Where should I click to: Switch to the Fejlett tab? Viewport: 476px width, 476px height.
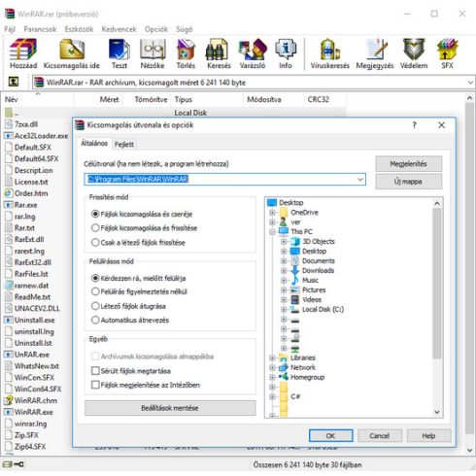pos(123,144)
